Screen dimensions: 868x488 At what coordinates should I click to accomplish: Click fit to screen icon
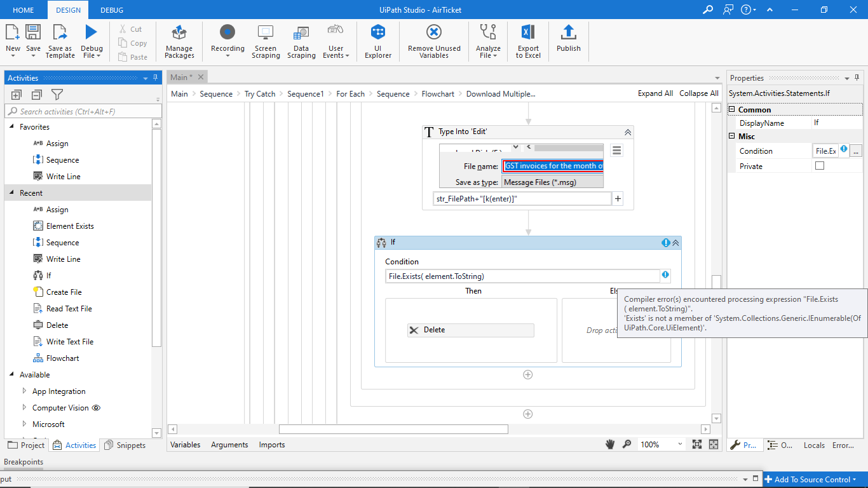point(697,444)
